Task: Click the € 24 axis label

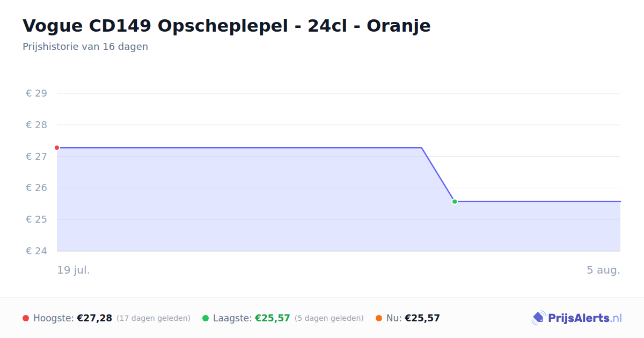Action: point(36,251)
